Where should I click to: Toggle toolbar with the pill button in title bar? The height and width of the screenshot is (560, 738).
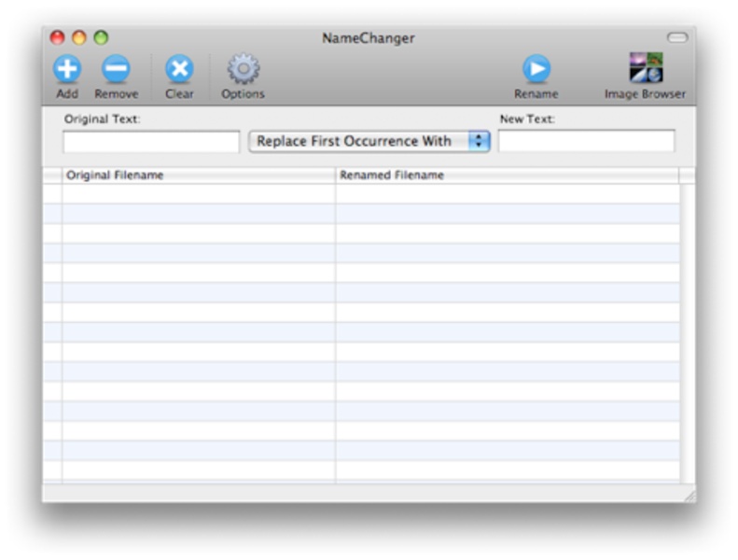click(x=677, y=37)
